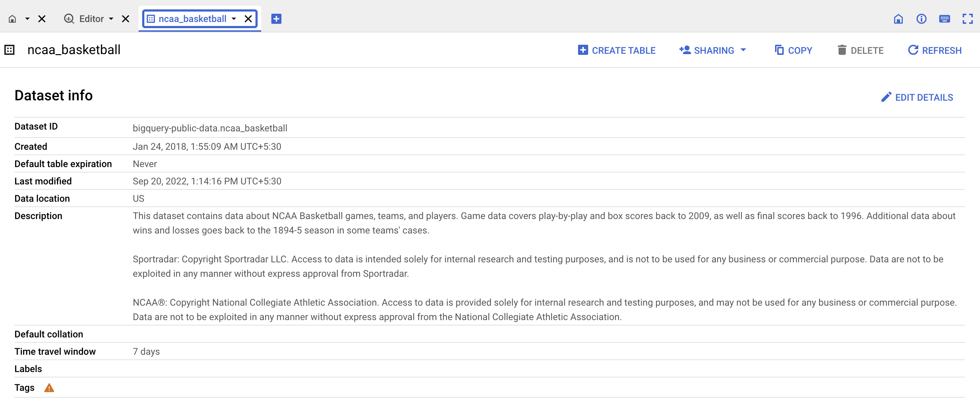Image resolution: width=980 pixels, height=402 pixels.
Task: Click the Description label
Action: tap(38, 216)
